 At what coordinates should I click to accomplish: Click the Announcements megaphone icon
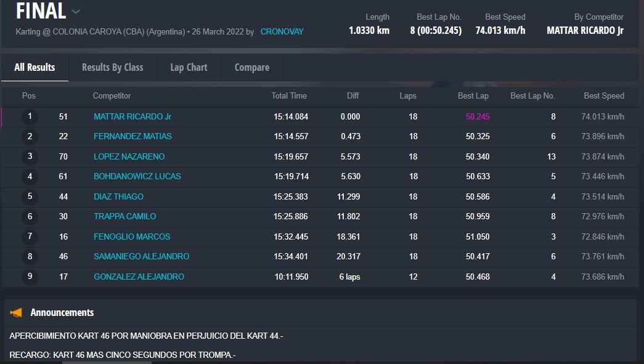16,313
